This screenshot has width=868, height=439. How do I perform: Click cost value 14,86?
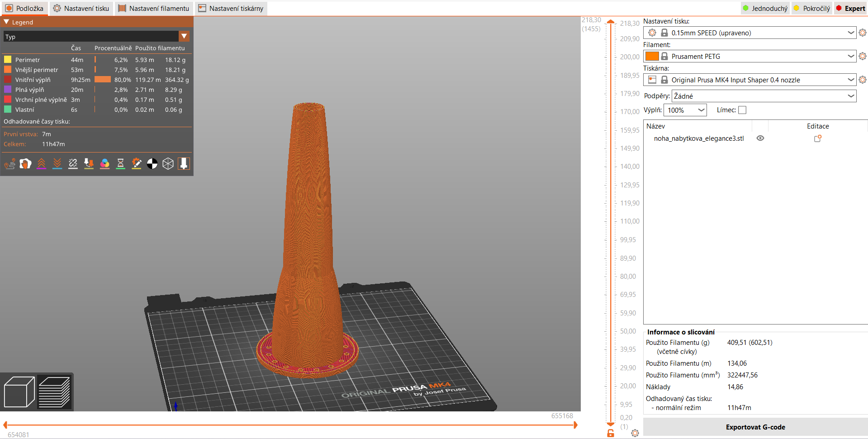point(735,387)
